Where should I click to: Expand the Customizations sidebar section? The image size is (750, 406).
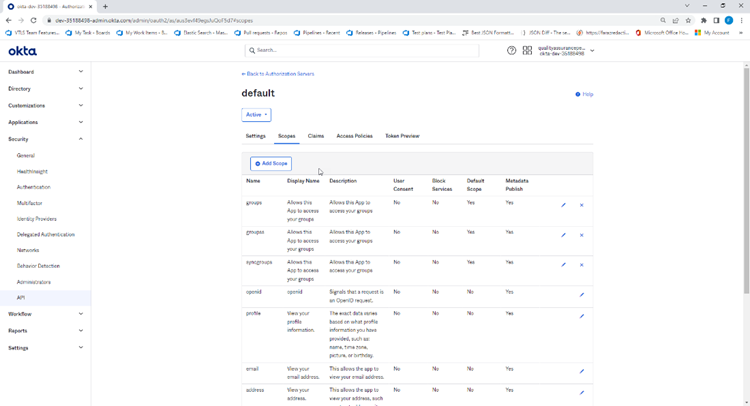[x=45, y=105]
